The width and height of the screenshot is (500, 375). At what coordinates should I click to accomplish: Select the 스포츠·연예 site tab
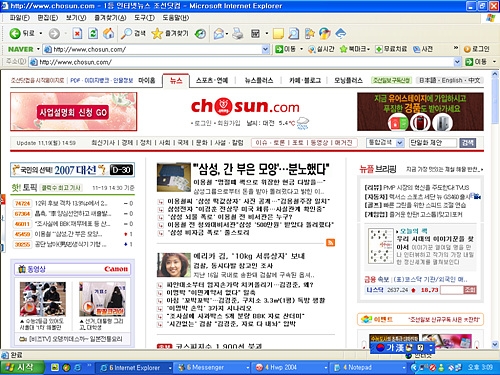pos(212,80)
